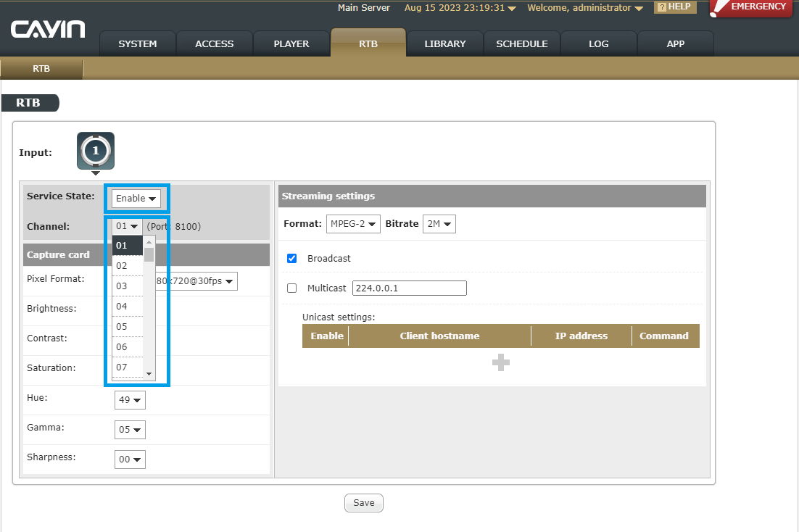Click the channel list scrollbar thumb
The width and height of the screenshot is (799, 532).
149,254
